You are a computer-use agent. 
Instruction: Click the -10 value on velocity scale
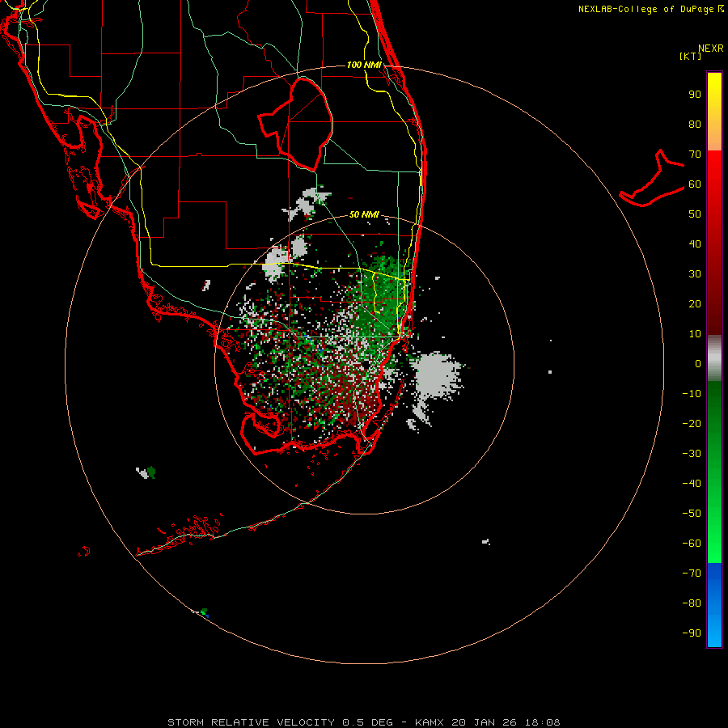[692, 394]
